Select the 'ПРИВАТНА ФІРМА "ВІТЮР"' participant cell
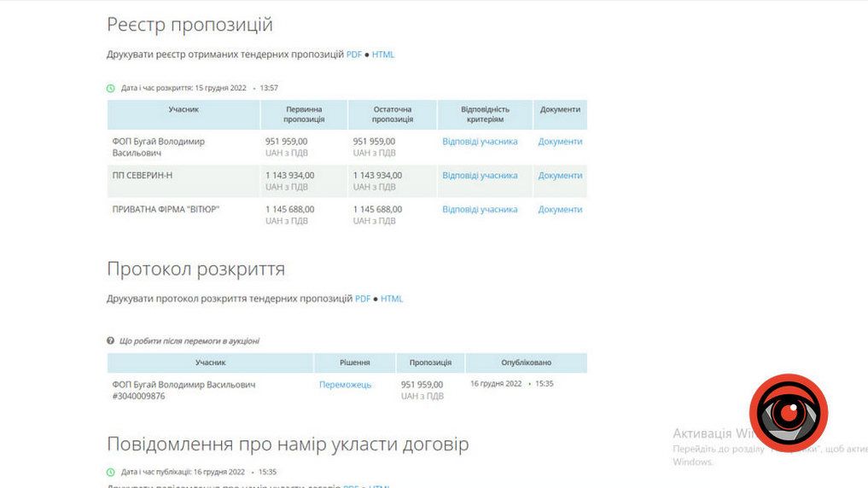 pos(184,215)
